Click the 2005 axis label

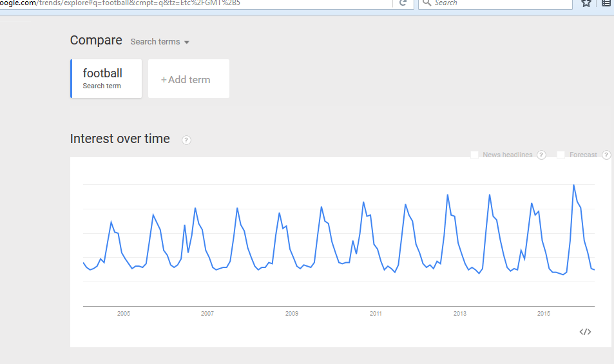(123, 314)
